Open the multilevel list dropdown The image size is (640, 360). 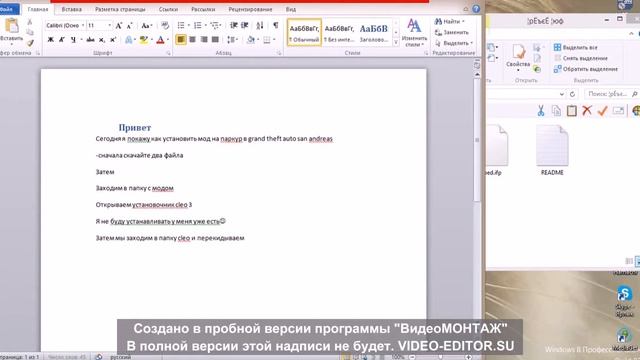220,26
